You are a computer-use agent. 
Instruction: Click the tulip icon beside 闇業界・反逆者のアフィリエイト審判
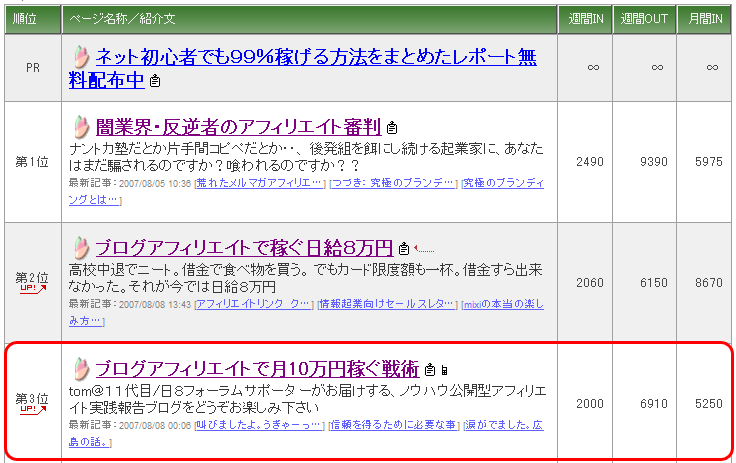81,127
